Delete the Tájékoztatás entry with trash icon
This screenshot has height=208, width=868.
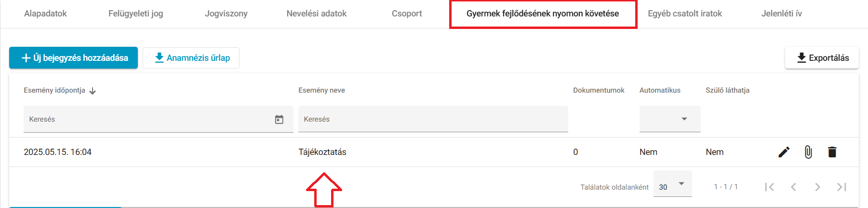pyautogui.click(x=832, y=152)
